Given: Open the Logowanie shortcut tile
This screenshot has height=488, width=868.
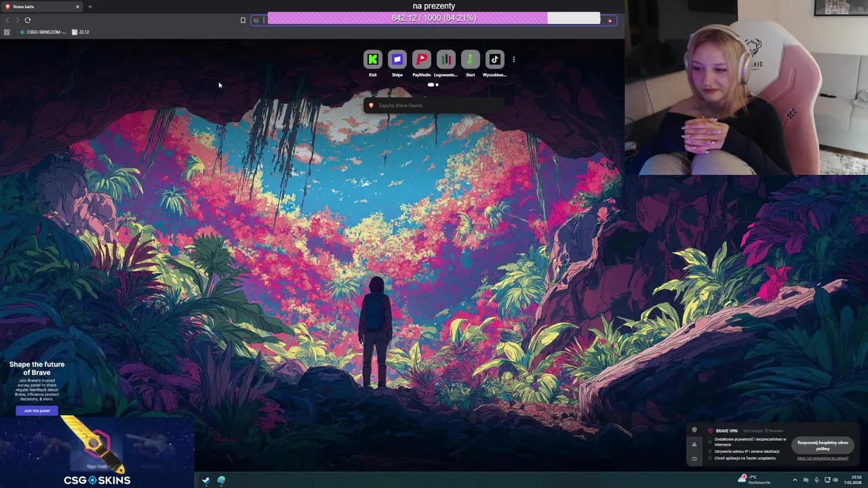Looking at the screenshot, I should [446, 60].
